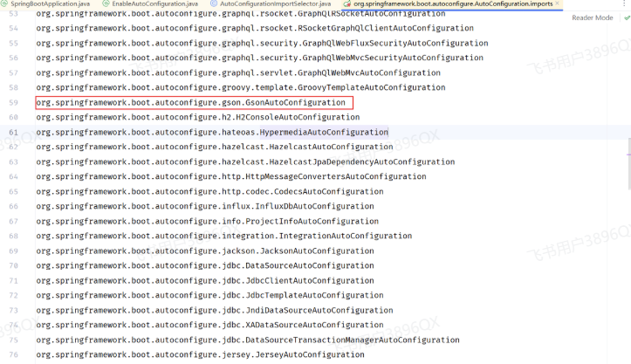This screenshot has width=631, height=364.
Task: Click the InfluxDbAutoConfiguration line
Action: point(205,206)
